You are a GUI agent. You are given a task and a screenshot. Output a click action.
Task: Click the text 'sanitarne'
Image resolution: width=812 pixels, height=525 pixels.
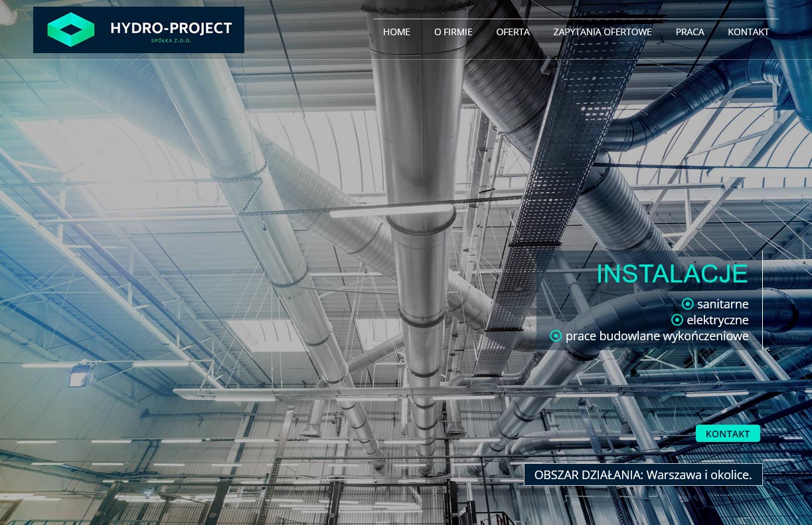coord(723,304)
